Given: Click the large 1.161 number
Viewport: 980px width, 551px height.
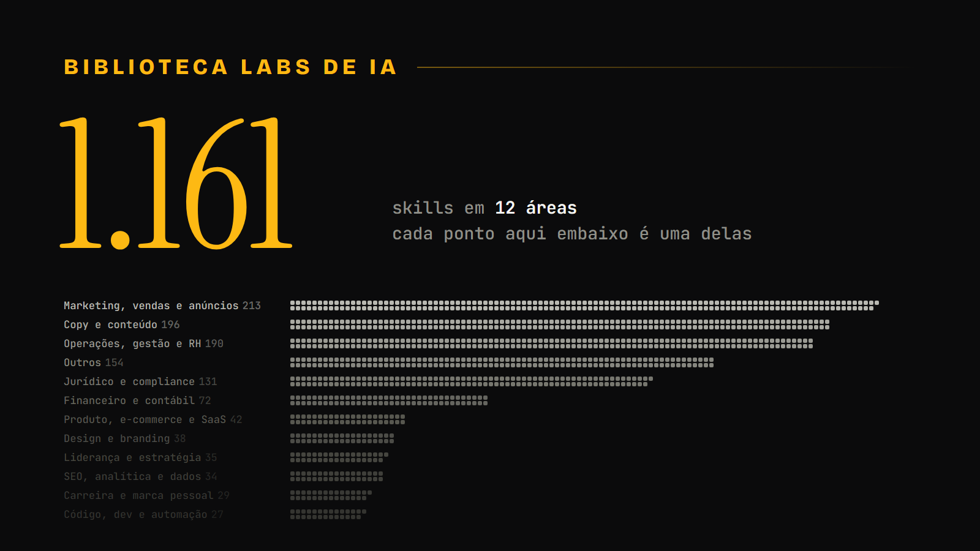Looking at the screenshot, I should pos(176,182).
